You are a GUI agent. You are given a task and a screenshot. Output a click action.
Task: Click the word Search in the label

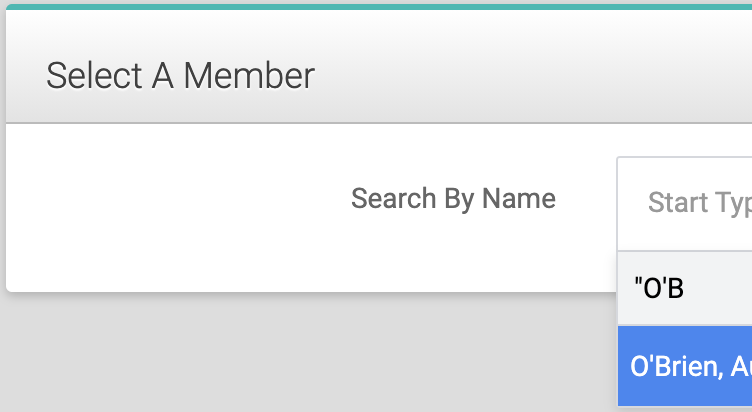393,199
